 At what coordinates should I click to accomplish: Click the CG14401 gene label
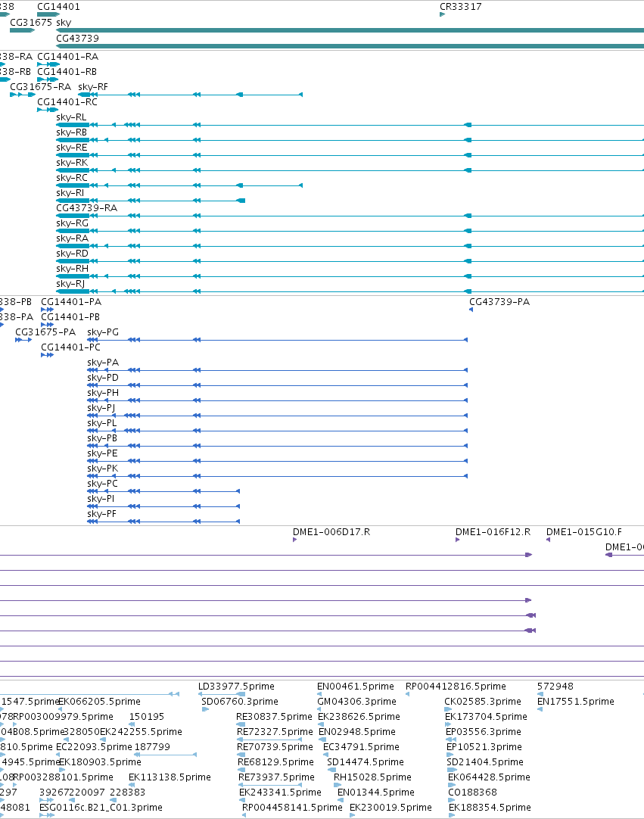(x=58, y=7)
